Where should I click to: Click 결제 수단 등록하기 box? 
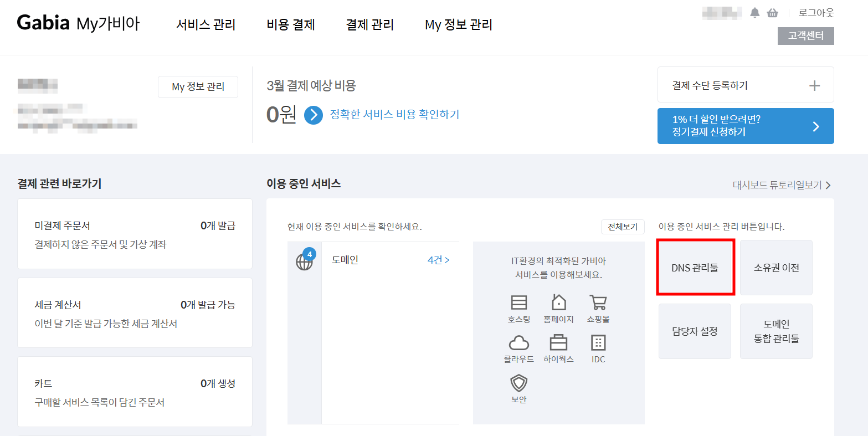[x=746, y=85]
